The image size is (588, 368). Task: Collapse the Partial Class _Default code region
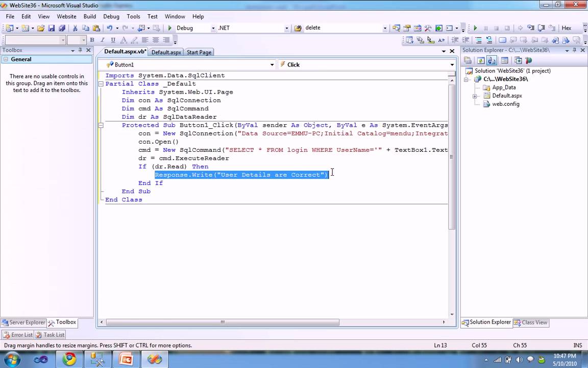click(x=101, y=84)
